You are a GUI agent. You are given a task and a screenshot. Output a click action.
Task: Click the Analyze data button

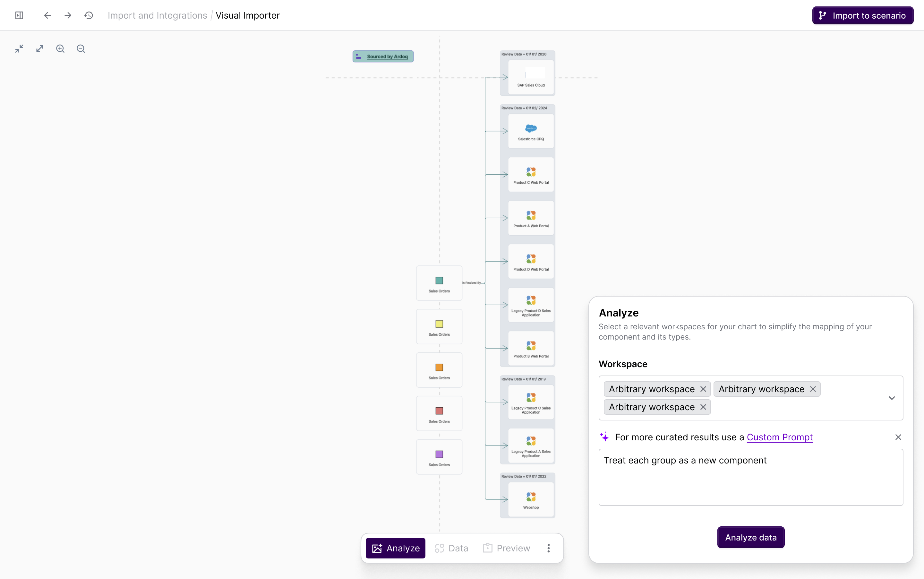[x=751, y=537]
